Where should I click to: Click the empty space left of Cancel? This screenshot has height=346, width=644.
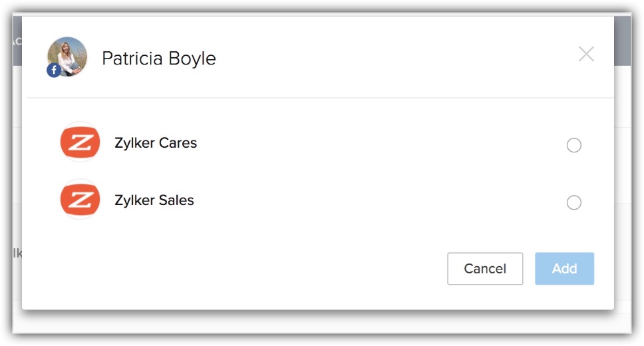tap(266, 269)
